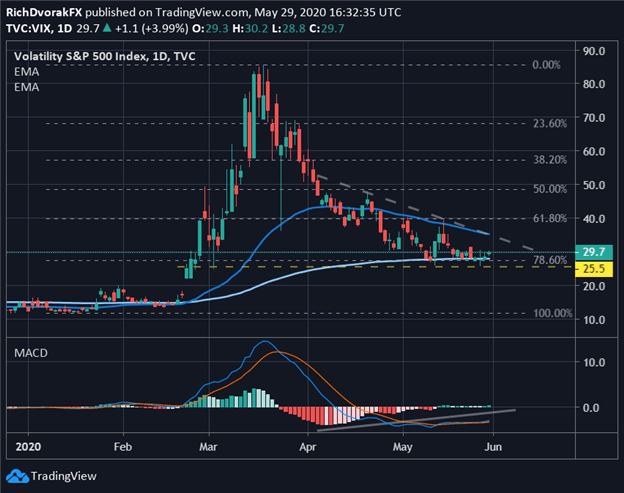Click the 90.0 price axis value
Image resolution: width=624 pixels, height=493 pixels.
tap(594, 51)
